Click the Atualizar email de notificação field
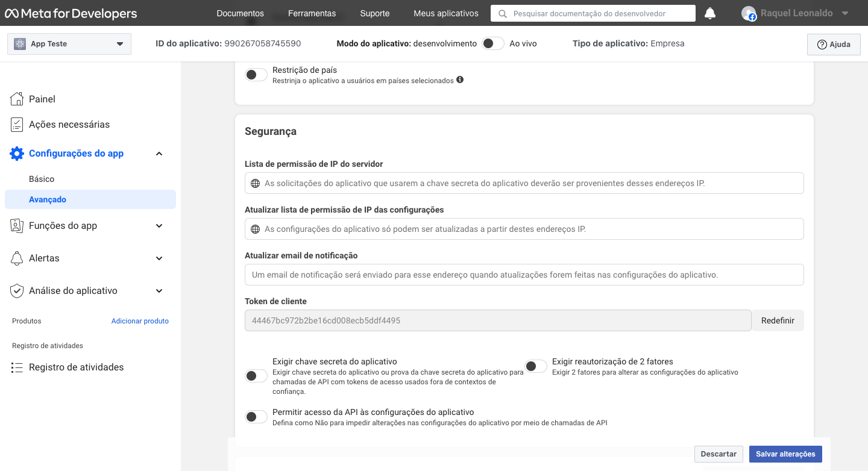This screenshot has height=471, width=868. click(x=524, y=274)
